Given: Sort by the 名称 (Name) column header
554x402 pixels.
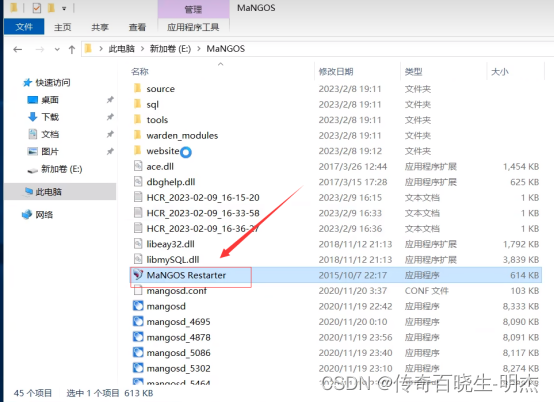Looking at the screenshot, I should tap(140, 72).
